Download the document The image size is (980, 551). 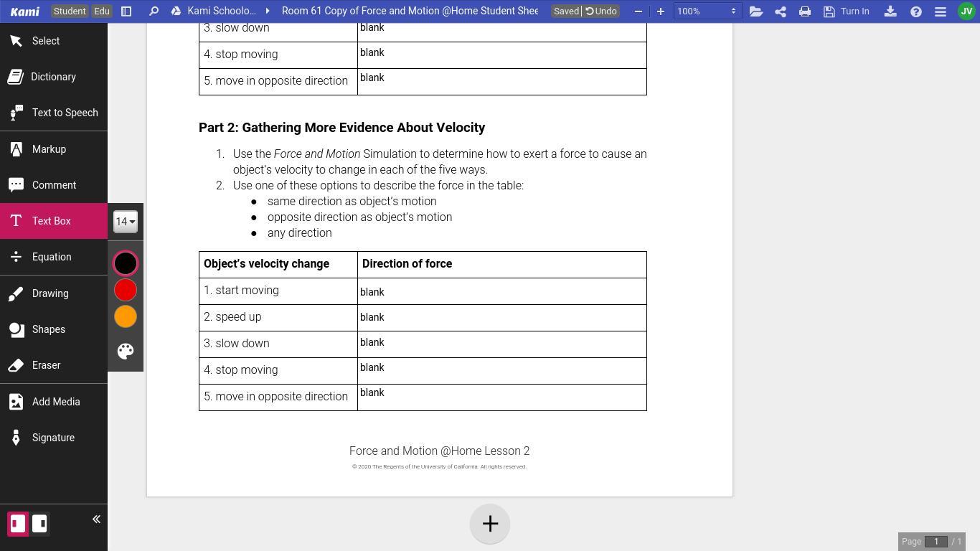click(890, 11)
